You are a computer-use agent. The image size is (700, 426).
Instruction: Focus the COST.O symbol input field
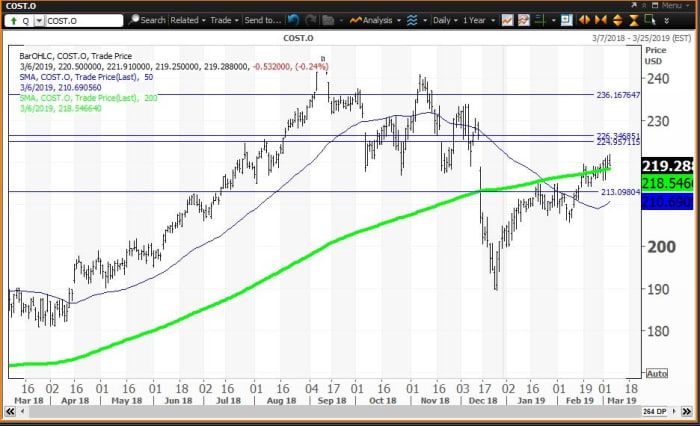(x=83, y=21)
